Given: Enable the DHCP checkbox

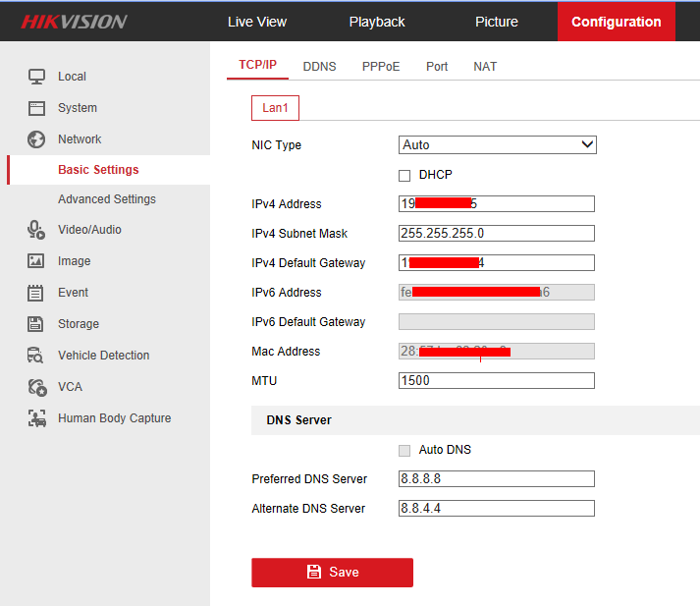Looking at the screenshot, I should pyautogui.click(x=404, y=175).
